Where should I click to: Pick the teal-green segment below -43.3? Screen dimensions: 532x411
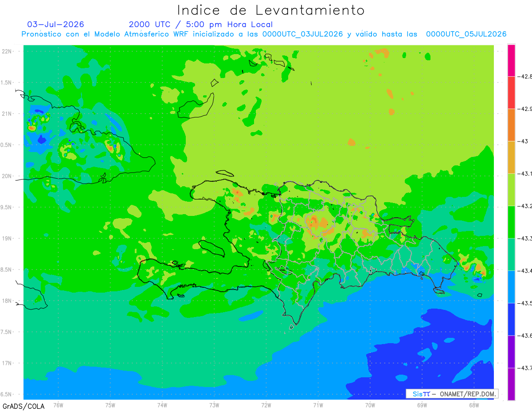click(x=511, y=254)
